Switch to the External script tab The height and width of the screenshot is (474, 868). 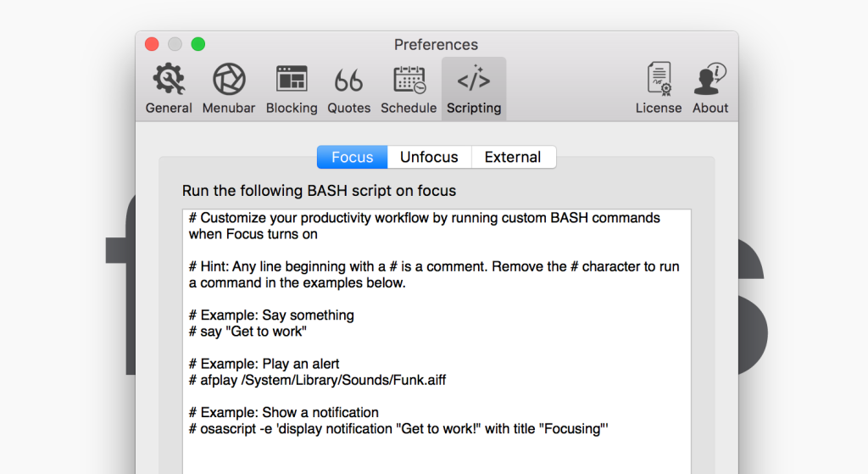coord(513,157)
